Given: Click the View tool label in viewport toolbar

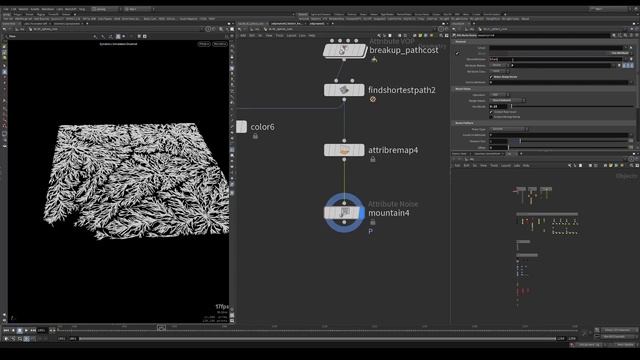Looking at the screenshot, I should (13, 36).
